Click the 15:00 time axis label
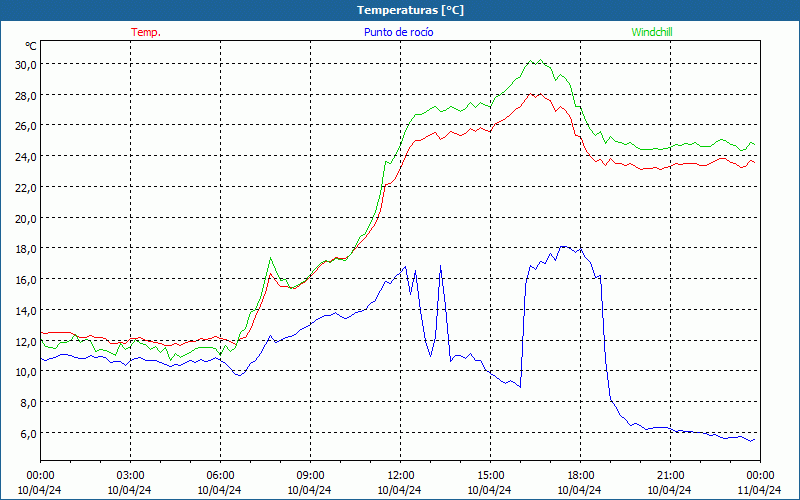Viewport: 800px width, 500px height. 490,476
